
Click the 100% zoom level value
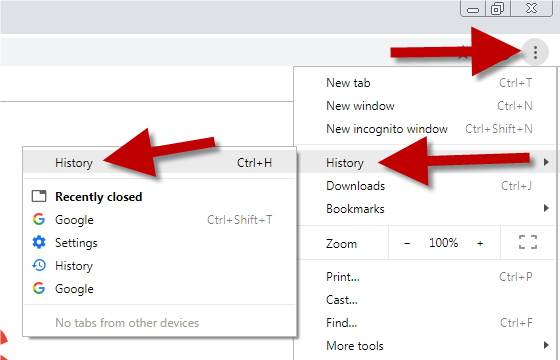coord(444,243)
